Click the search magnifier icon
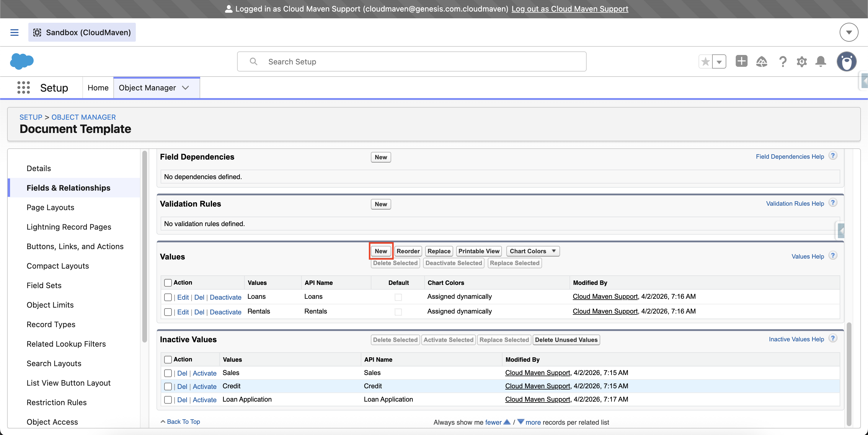Image resolution: width=868 pixels, height=435 pixels. pyautogui.click(x=253, y=61)
